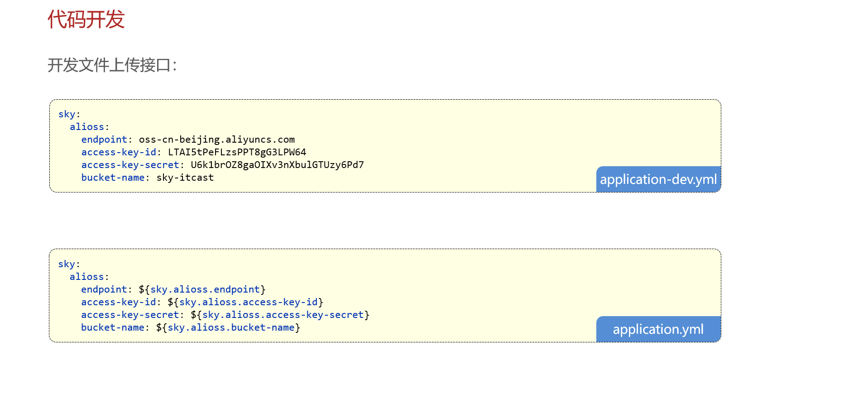Click the ${sky.alioss.endpoint} placeholder
The image size is (868, 399).
pos(202,289)
